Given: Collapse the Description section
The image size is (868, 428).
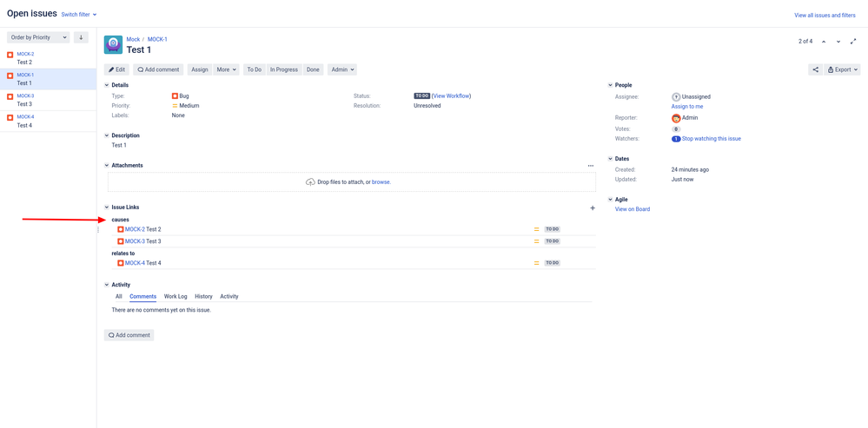Looking at the screenshot, I should click(x=107, y=135).
